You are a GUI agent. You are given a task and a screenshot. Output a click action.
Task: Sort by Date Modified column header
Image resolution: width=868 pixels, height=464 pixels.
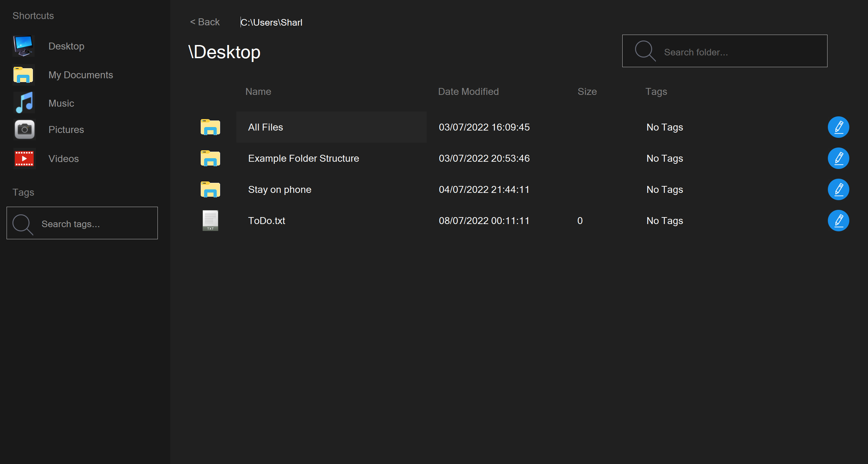[468, 91]
